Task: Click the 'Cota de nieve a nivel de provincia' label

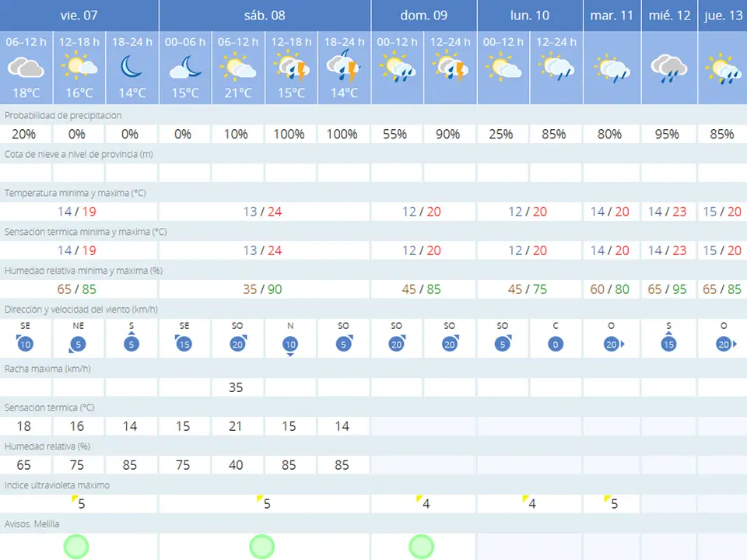Action: pyautogui.click(x=79, y=154)
